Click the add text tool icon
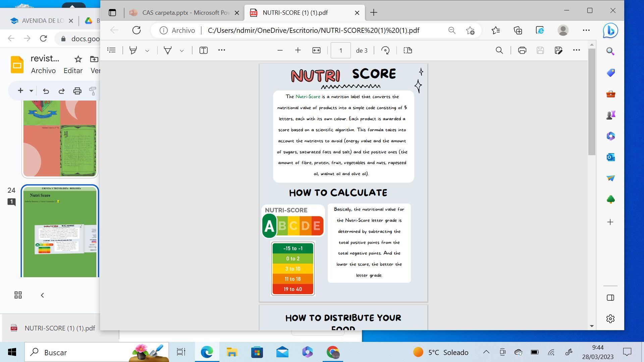The width and height of the screenshot is (644, 362). point(203,50)
